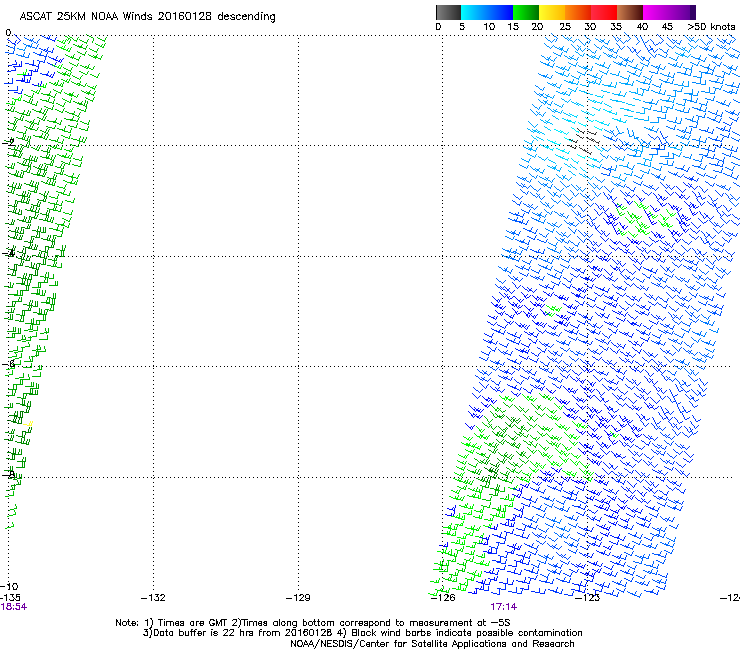Click the latitude label '0' at top left
This screenshot has width=740, height=650.
click(x=8, y=33)
